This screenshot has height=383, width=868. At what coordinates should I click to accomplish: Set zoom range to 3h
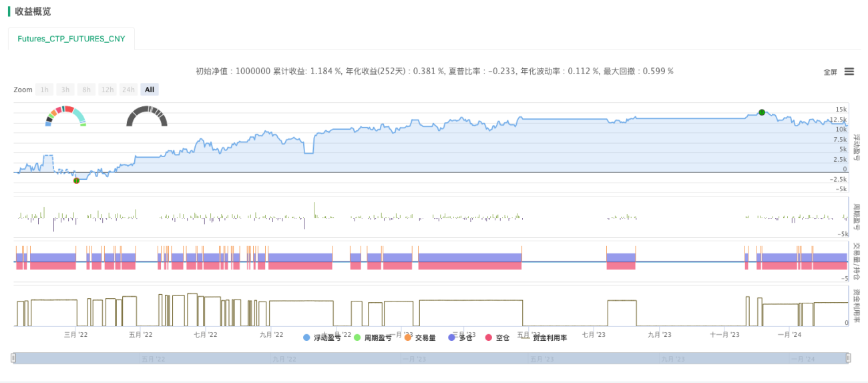pos(65,90)
